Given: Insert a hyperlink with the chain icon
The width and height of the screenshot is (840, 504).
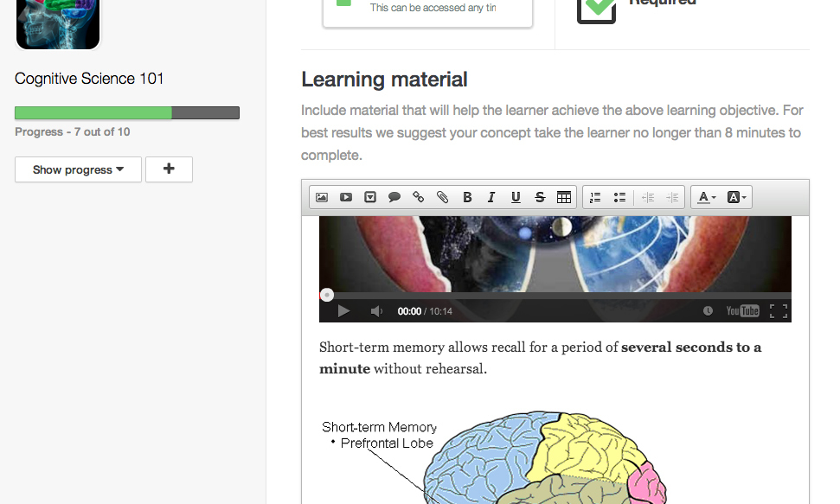Looking at the screenshot, I should (419, 197).
